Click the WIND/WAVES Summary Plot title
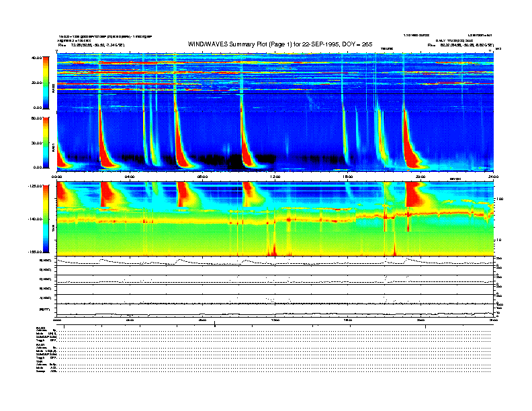 click(280, 44)
